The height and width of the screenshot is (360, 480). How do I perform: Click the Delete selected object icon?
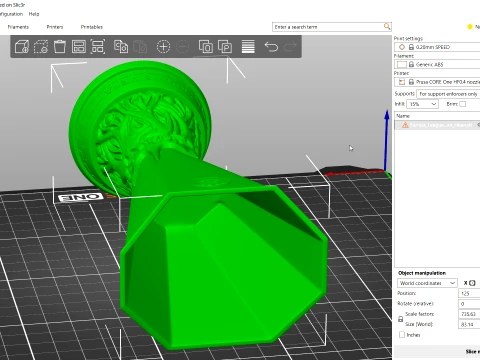click(x=41, y=47)
